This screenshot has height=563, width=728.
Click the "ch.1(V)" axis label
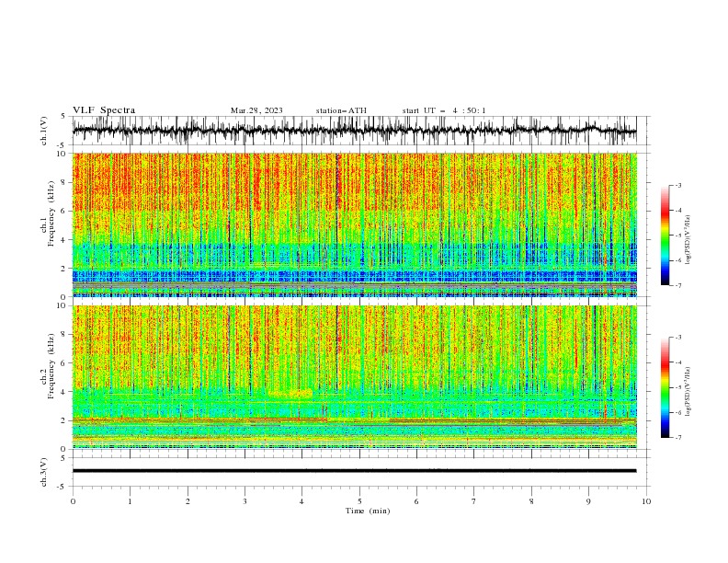(x=44, y=131)
